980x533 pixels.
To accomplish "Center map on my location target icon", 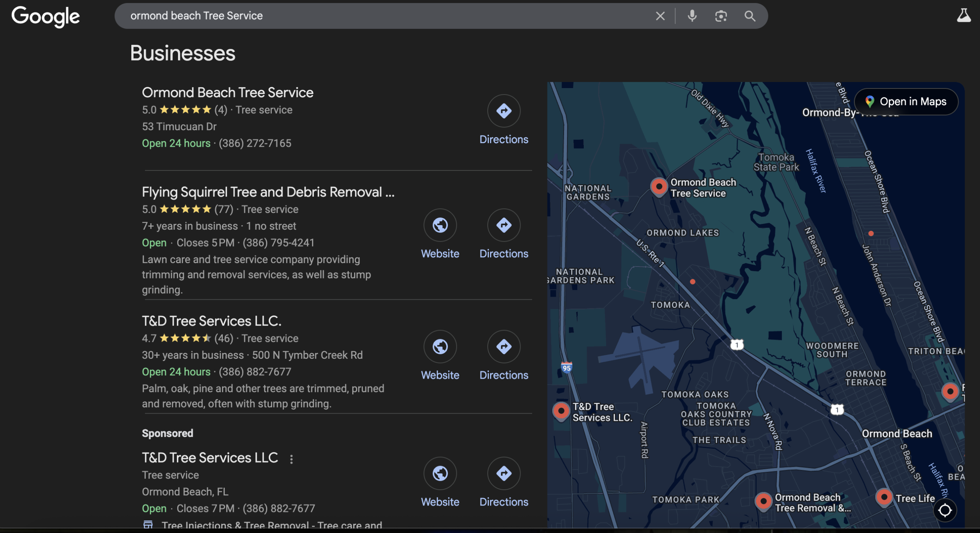I will coord(945,510).
